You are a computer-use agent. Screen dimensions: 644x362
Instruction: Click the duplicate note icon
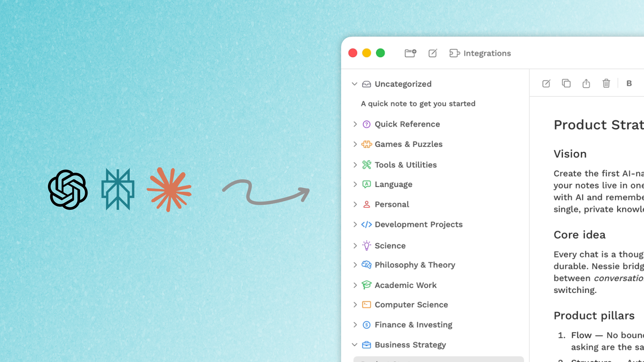566,83
